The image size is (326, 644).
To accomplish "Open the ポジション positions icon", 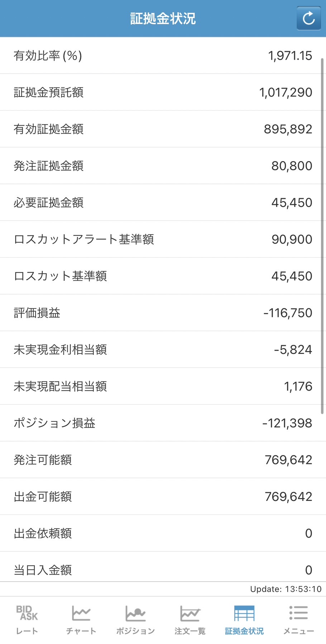I will (135, 613).
